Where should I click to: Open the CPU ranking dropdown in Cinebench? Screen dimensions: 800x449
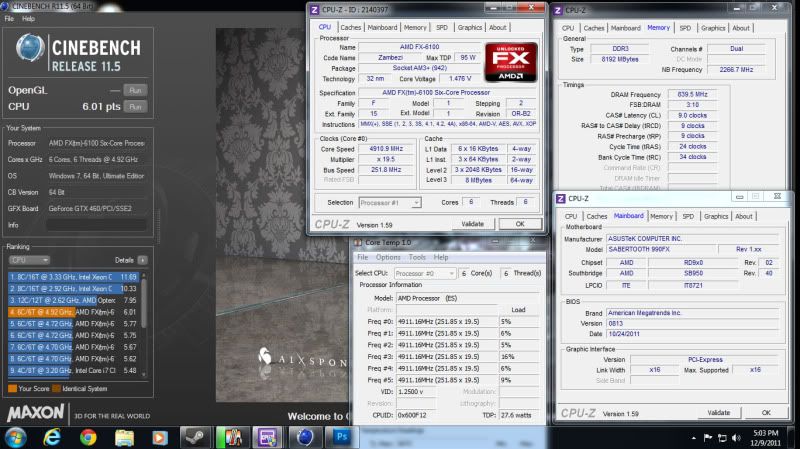29,260
